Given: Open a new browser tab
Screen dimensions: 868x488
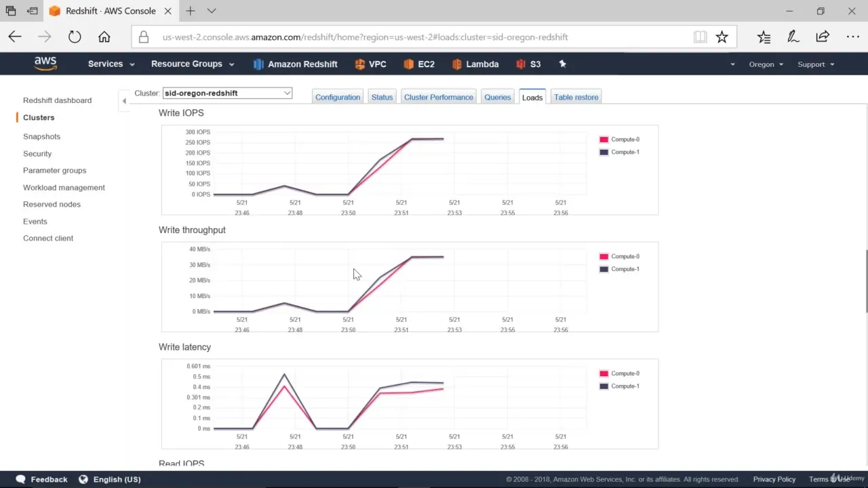Looking at the screenshot, I should [x=191, y=11].
